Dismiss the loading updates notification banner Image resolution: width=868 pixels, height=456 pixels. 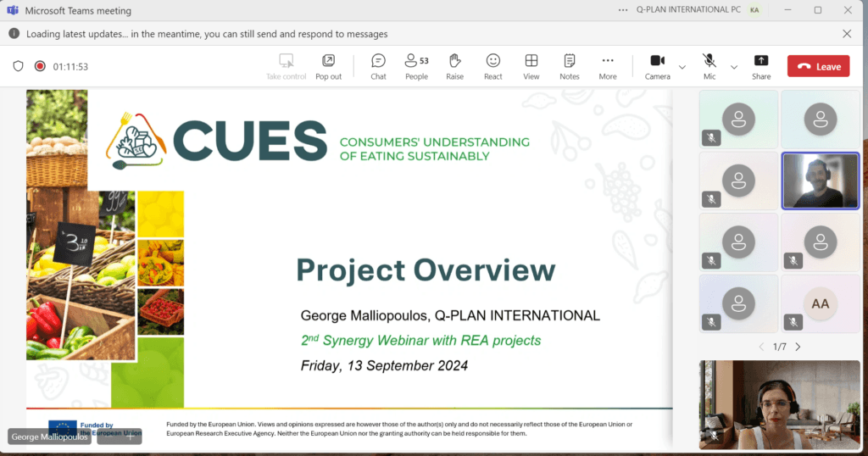coord(847,34)
